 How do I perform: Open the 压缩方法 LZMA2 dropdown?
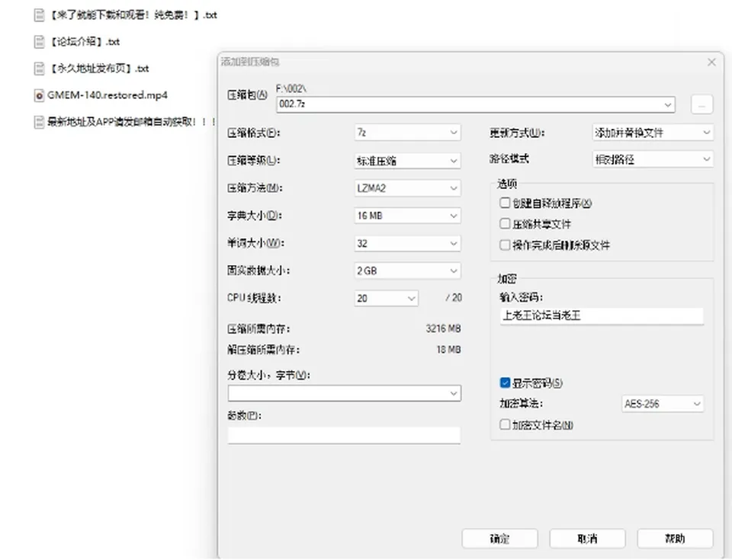coord(407,188)
